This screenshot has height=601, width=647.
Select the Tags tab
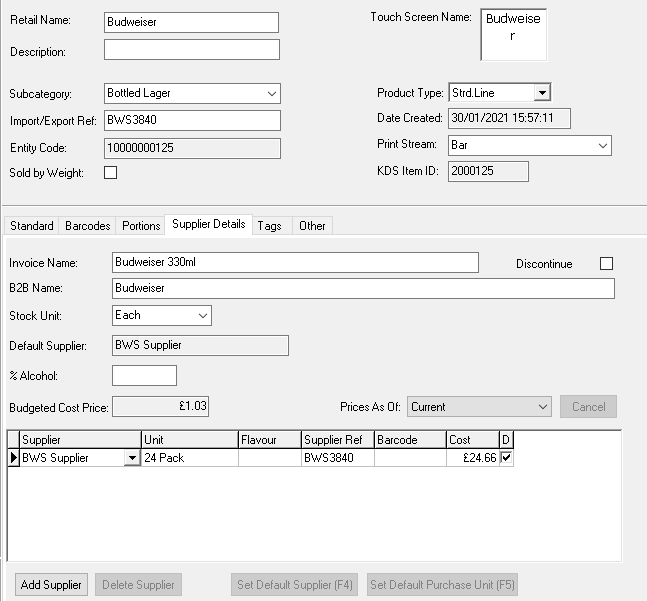269,226
